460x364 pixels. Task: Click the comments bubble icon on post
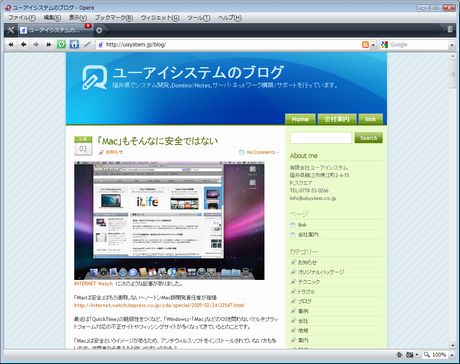click(242, 152)
